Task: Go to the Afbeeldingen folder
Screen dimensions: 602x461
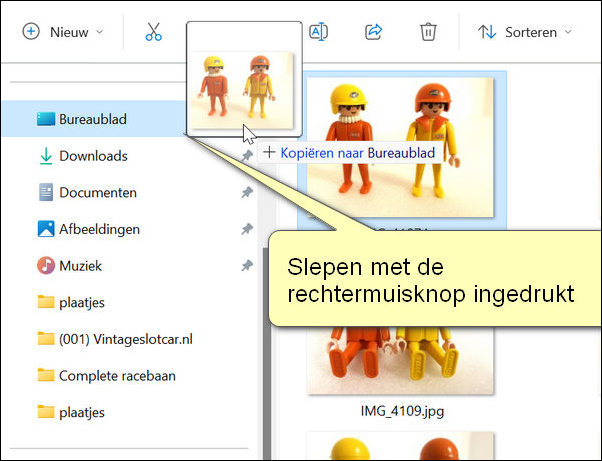Action: click(99, 229)
